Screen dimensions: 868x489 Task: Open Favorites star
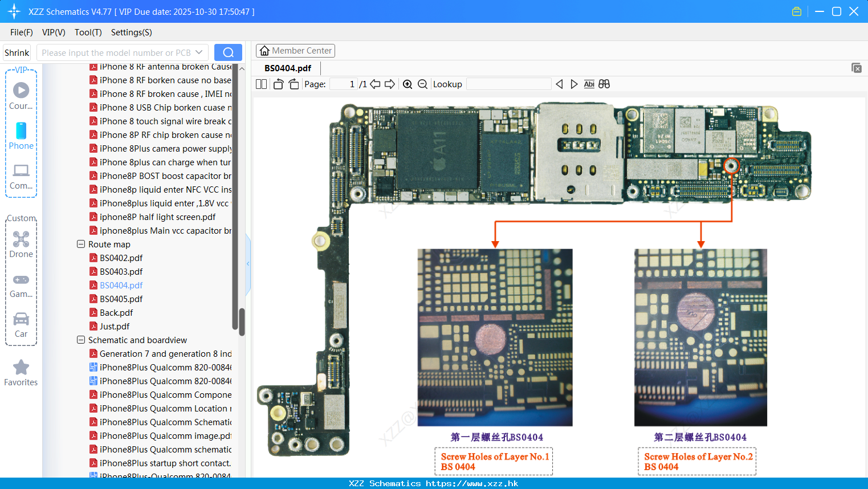21,373
